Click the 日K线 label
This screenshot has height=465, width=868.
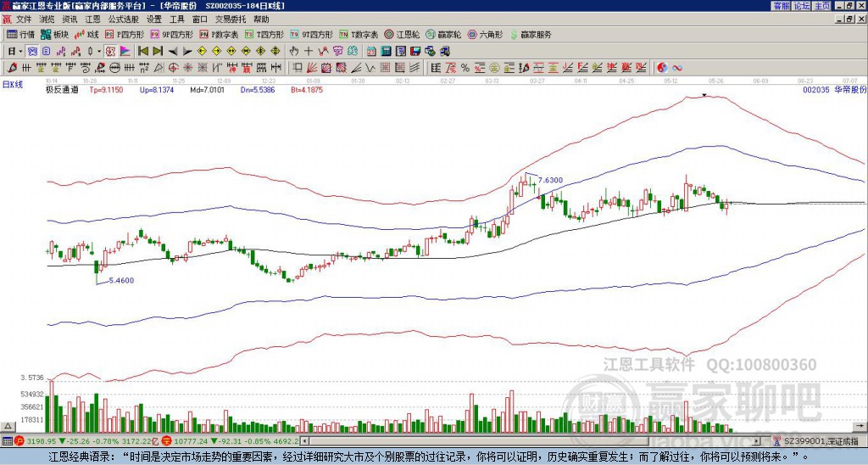pyautogui.click(x=12, y=84)
